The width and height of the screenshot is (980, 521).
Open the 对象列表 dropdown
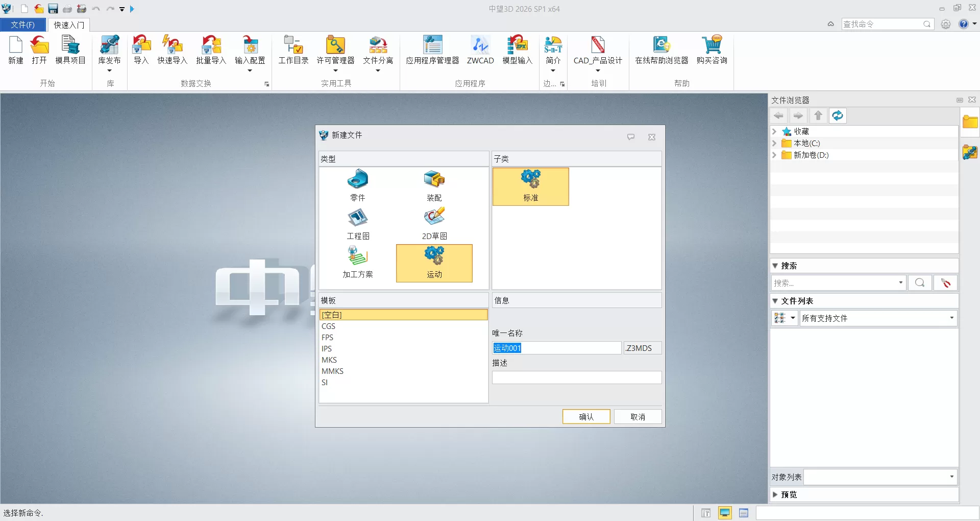(x=880, y=477)
